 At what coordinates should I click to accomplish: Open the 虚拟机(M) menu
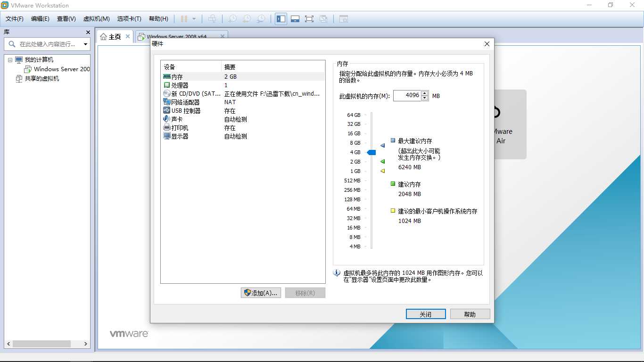[x=97, y=19]
